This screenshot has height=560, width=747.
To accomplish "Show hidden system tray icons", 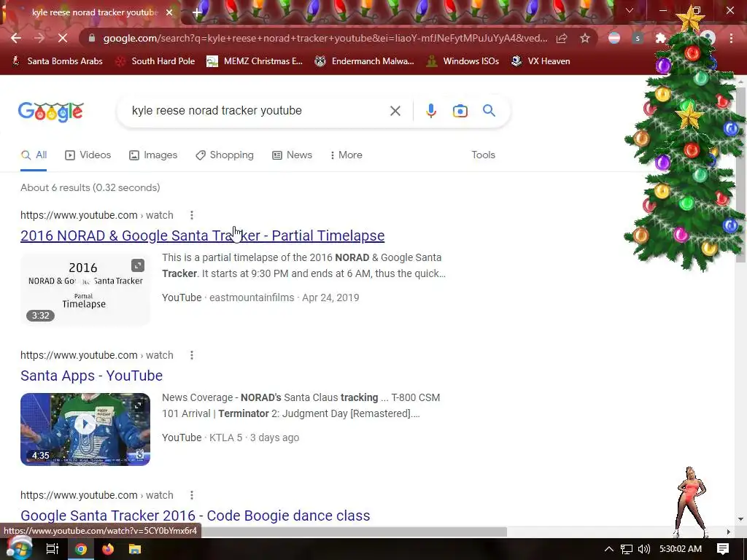I will click(609, 549).
